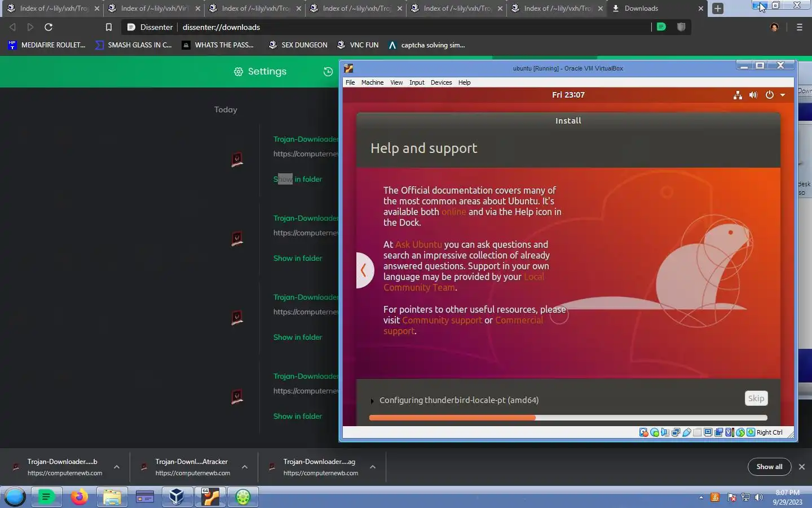The height and width of the screenshot is (508, 812).
Task: Click the VirtualBox keyboard capture arrow icon
Action: click(751, 432)
